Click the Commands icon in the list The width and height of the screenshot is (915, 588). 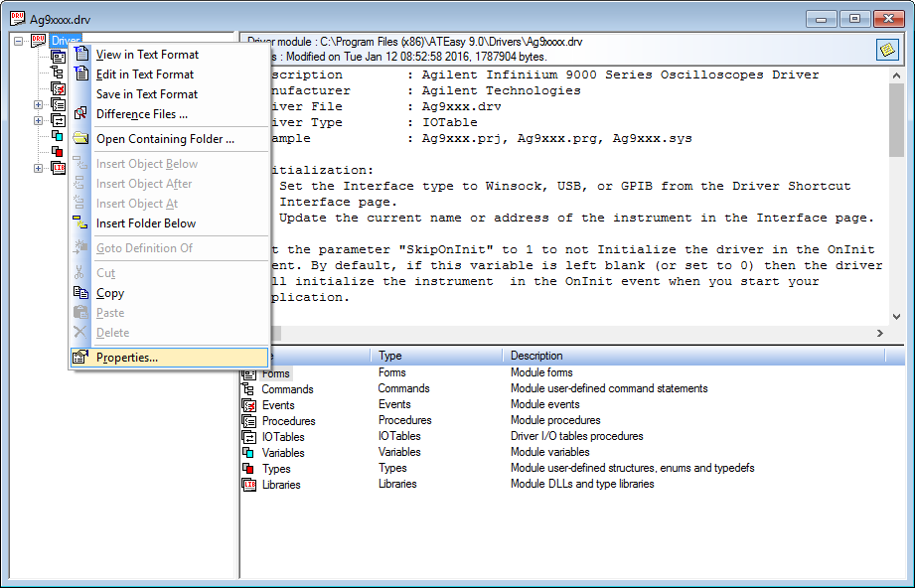[249, 389]
